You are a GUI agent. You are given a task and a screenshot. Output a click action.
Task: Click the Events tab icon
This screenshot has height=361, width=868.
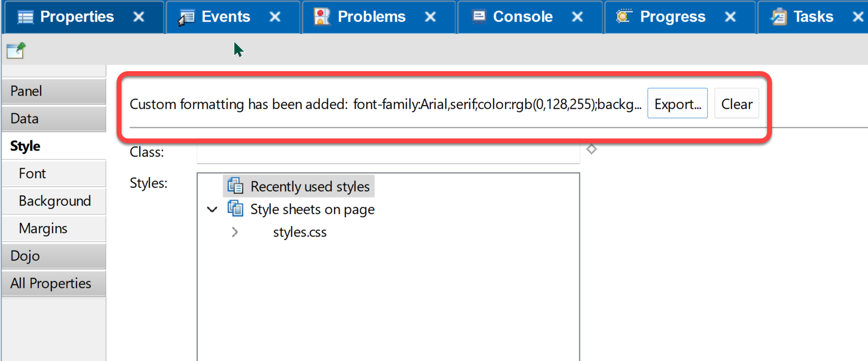tap(186, 17)
